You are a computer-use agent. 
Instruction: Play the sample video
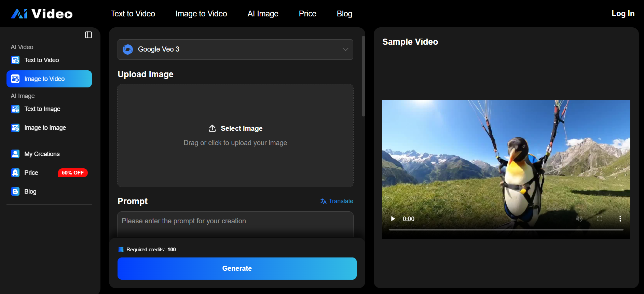tap(393, 219)
